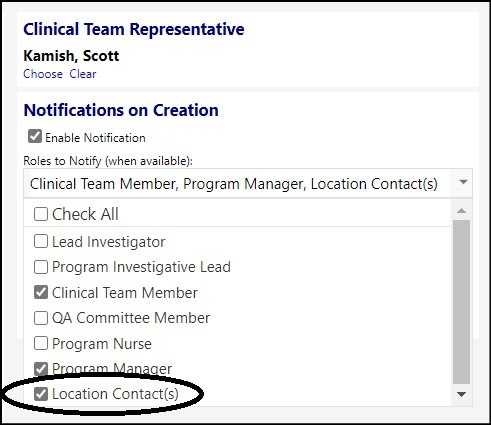This screenshot has width=491, height=425.
Task: Uncheck the Program Manager checkbox
Action: [41, 369]
